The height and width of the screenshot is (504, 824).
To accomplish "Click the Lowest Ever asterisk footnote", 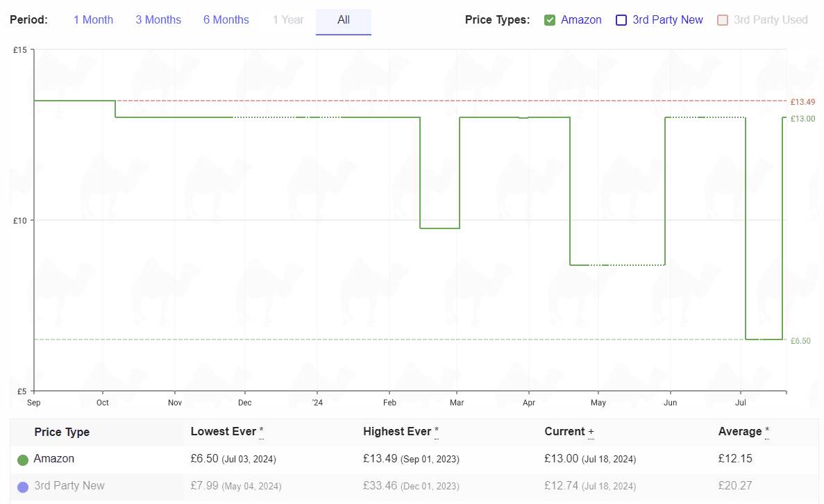I will [261, 432].
